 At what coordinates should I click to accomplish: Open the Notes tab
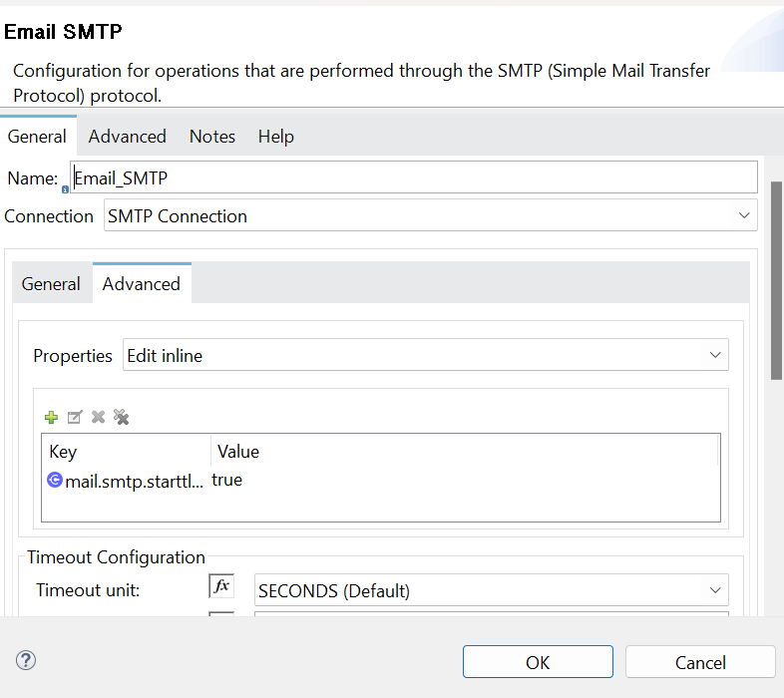pos(212,137)
